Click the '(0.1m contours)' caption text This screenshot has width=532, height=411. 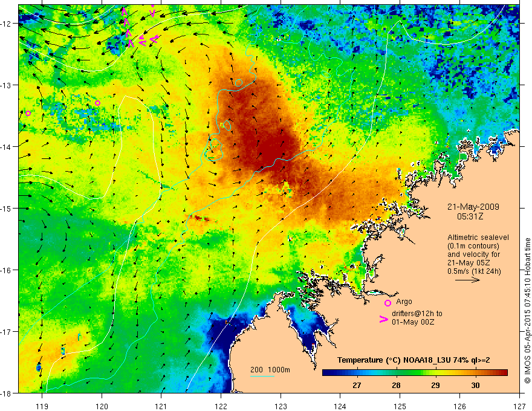[x=473, y=246]
